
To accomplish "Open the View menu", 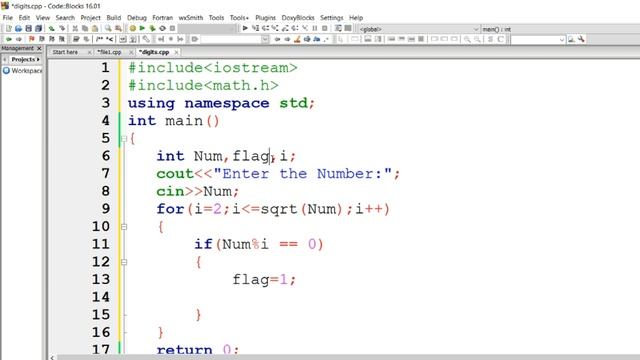I will click(x=42, y=18).
